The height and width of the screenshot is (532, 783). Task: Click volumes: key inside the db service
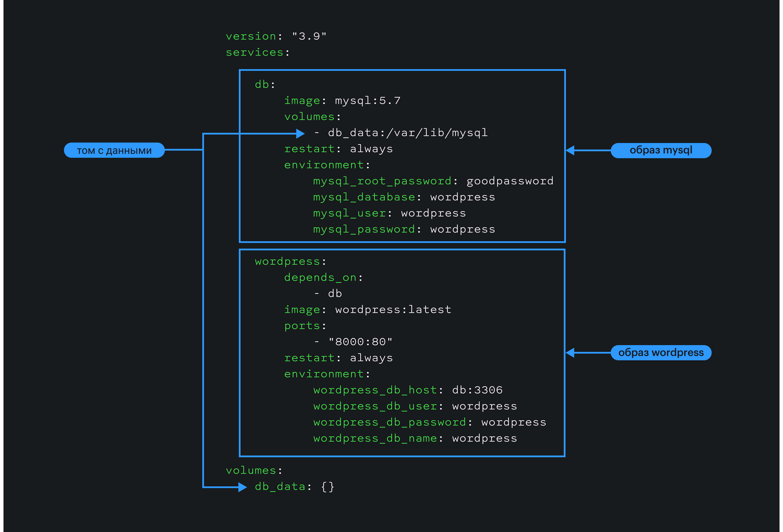(x=313, y=116)
